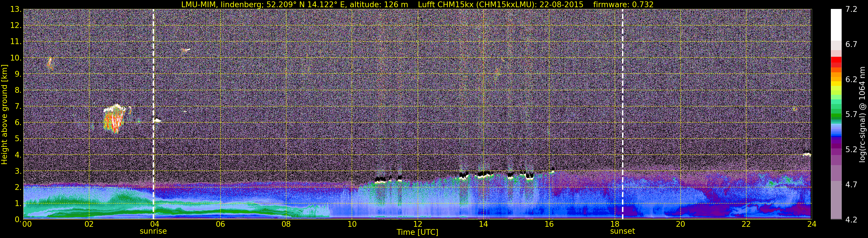Click the time axis tick '02'
This screenshot has width=868, height=238.
tap(89, 224)
